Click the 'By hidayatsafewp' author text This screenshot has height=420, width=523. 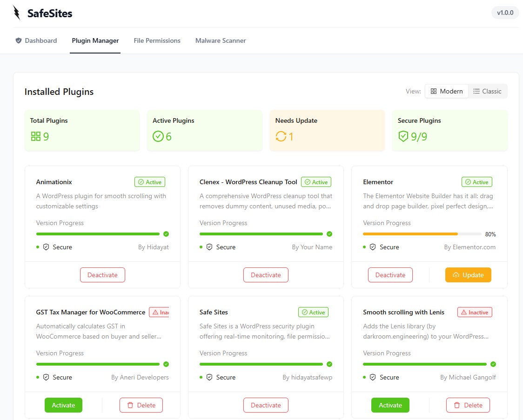pos(307,377)
